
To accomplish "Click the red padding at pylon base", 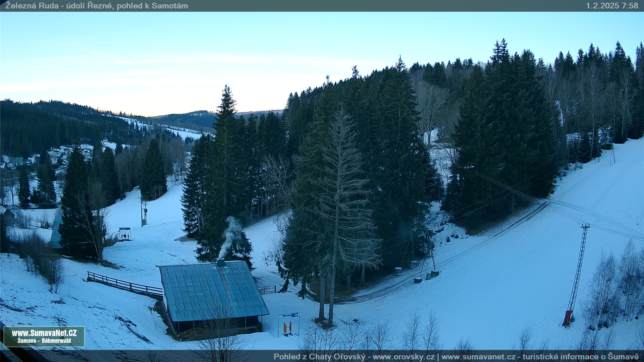I will point(568,318).
